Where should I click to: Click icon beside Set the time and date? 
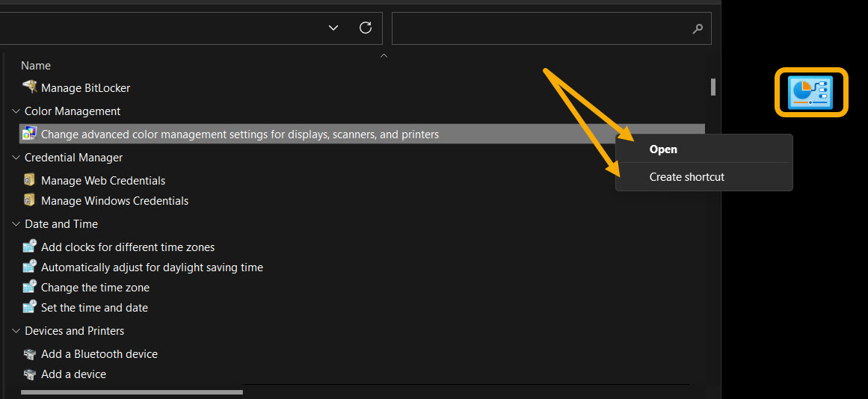pyautogui.click(x=29, y=307)
